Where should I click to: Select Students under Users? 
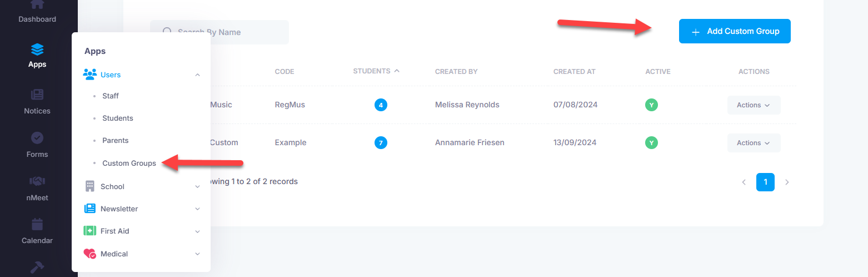click(x=118, y=118)
